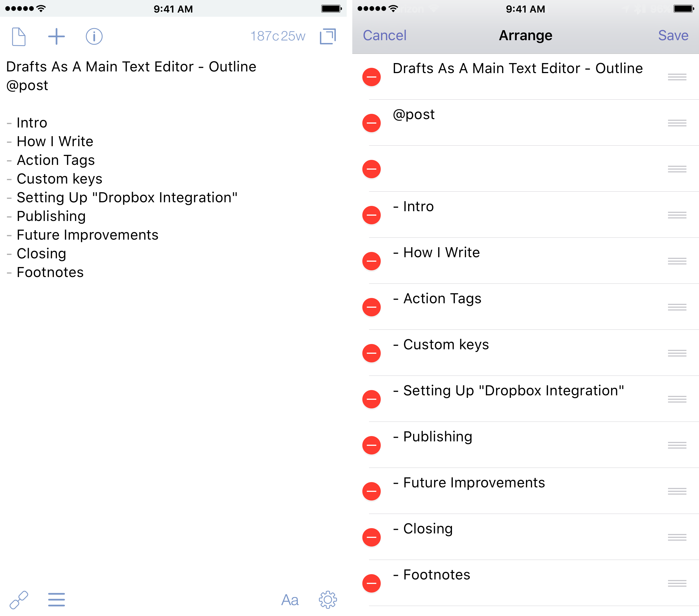The height and width of the screenshot is (616, 699).
Task: Tap the reorder handle for "- Closing"
Action: click(x=677, y=537)
